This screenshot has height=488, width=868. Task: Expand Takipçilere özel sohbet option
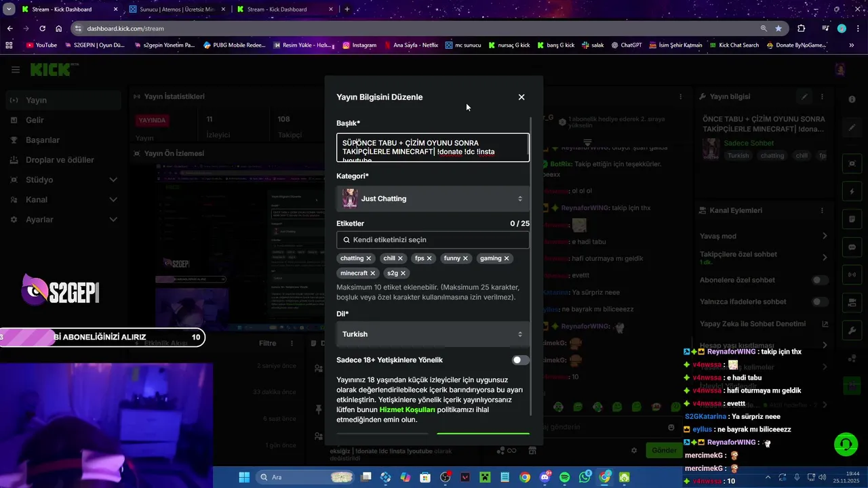coord(764,258)
